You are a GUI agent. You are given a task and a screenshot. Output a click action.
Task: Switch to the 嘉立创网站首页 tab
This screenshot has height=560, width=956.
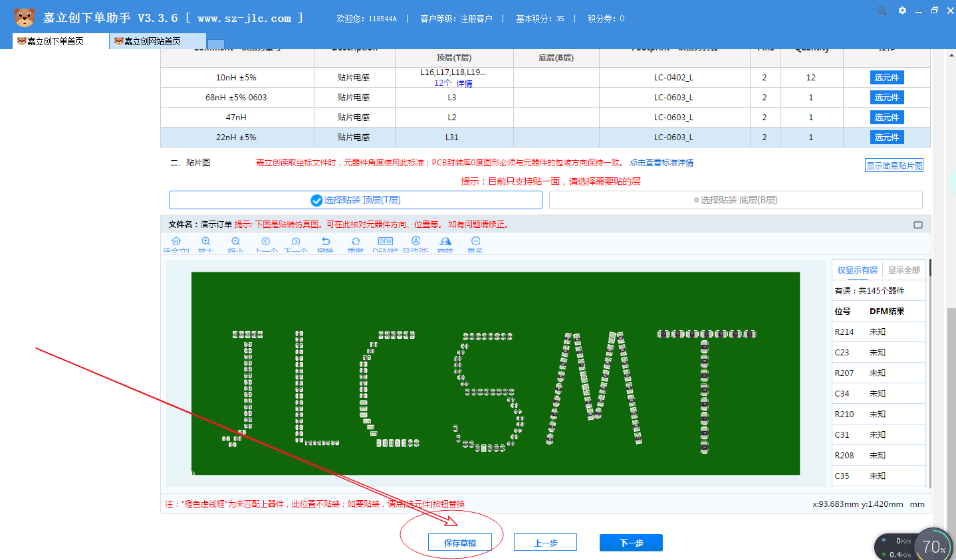[x=152, y=41]
